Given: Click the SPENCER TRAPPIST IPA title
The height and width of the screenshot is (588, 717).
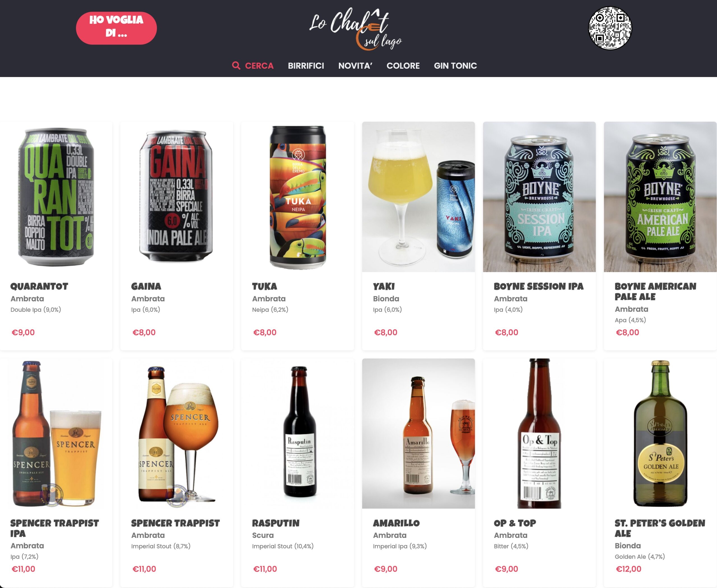Looking at the screenshot, I should [x=55, y=528].
